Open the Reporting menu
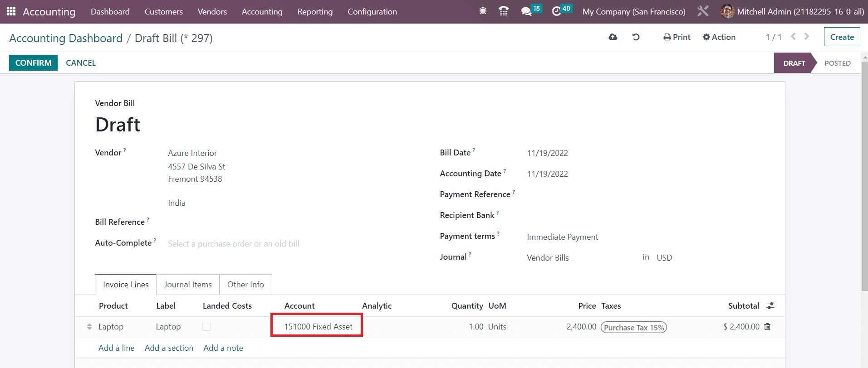Image resolution: width=868 pixels, height=368 pixels. [x=315, y=12]
